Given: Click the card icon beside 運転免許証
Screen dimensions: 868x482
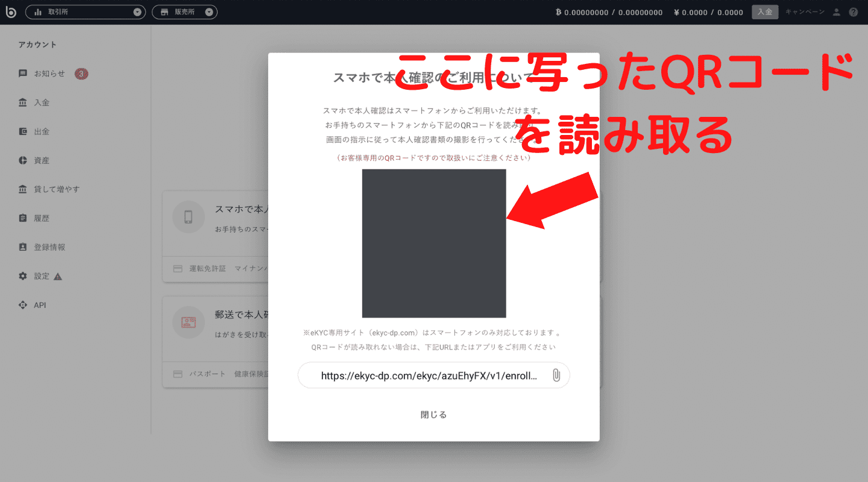Looking at the screenshot, I should point(178,269).
